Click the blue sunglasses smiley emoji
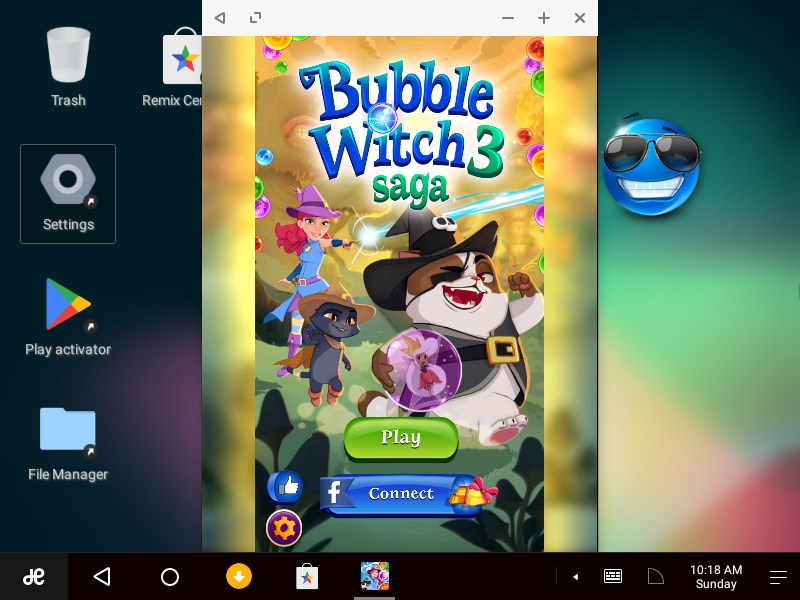The width and height of the screenshot is (800, 600). click(x=651, y=166)
